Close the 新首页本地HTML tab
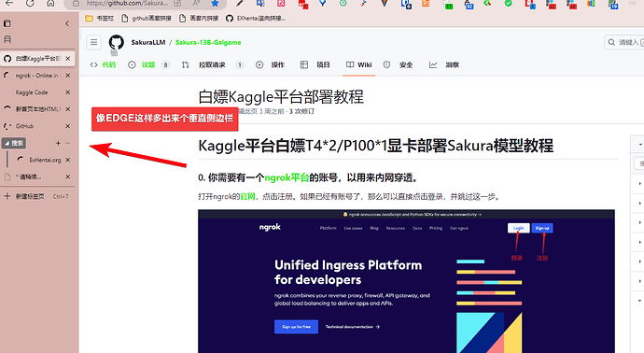Viewport: 644px width, 353px height. tap(68, 109)
